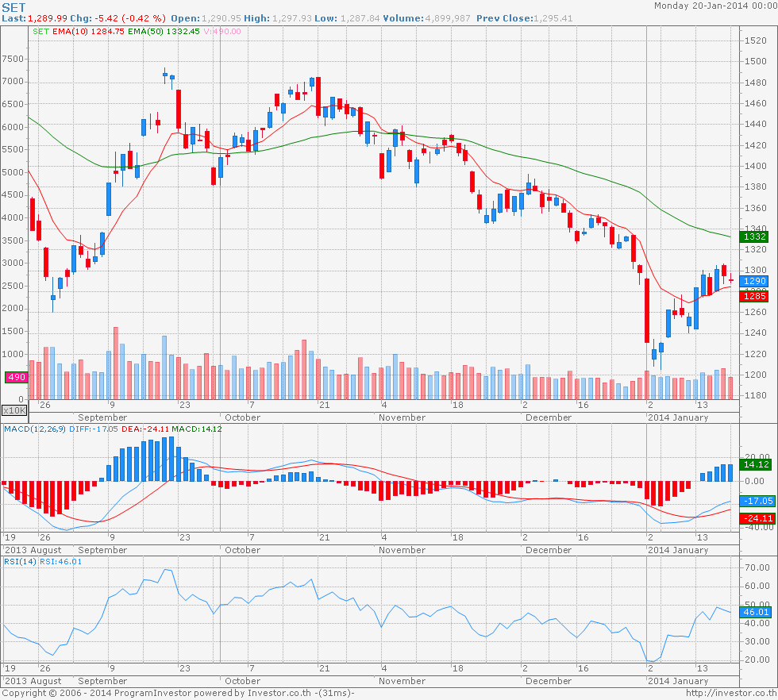Select the MACD:14.12 legend value
Screen dimensions: 778x700
[x=197, y=429]
